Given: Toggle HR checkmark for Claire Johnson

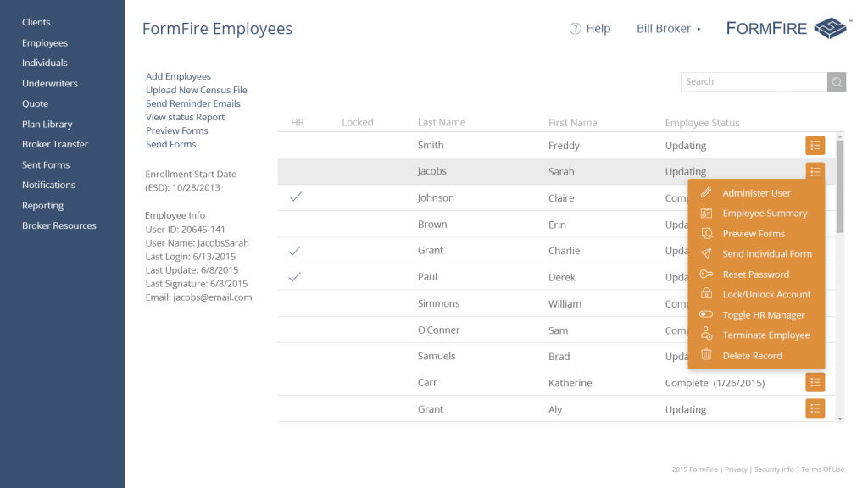Looking at the screenshot, I should [296, 197].
